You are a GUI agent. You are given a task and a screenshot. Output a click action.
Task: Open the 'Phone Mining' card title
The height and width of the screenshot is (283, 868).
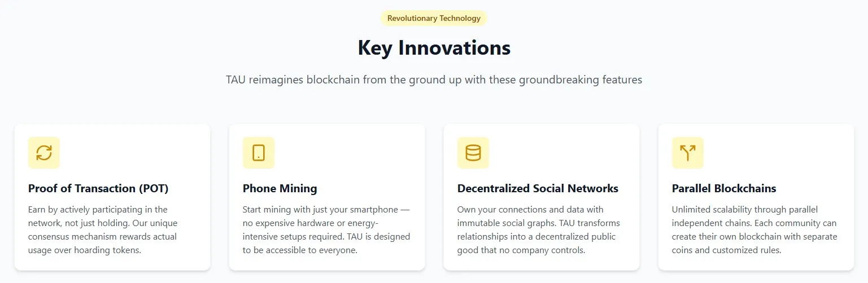coord(280,188)
